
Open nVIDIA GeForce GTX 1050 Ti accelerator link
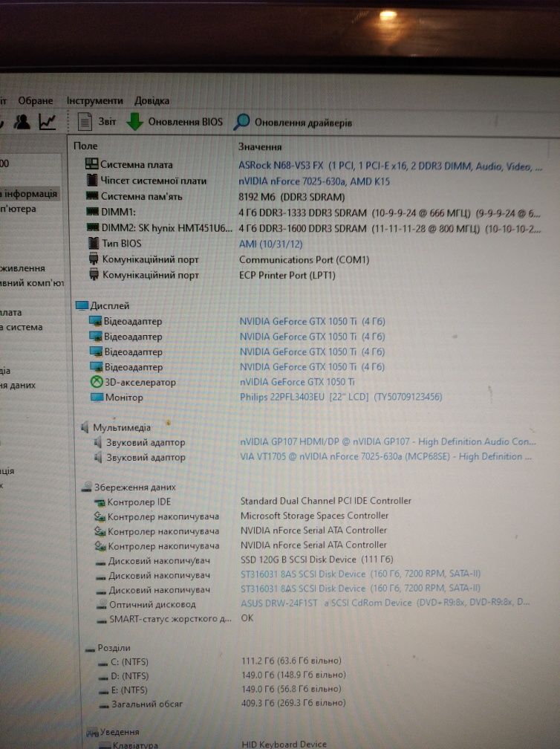(297, 382)
